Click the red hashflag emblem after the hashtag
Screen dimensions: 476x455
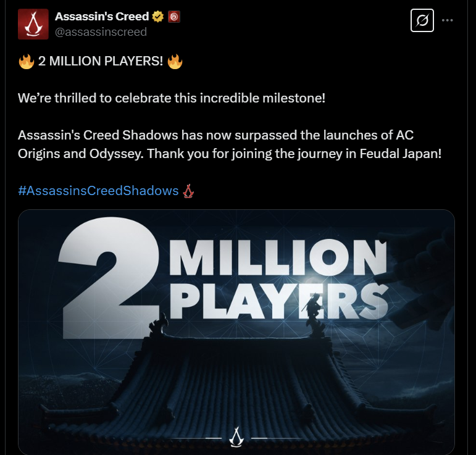click(188, 191)
